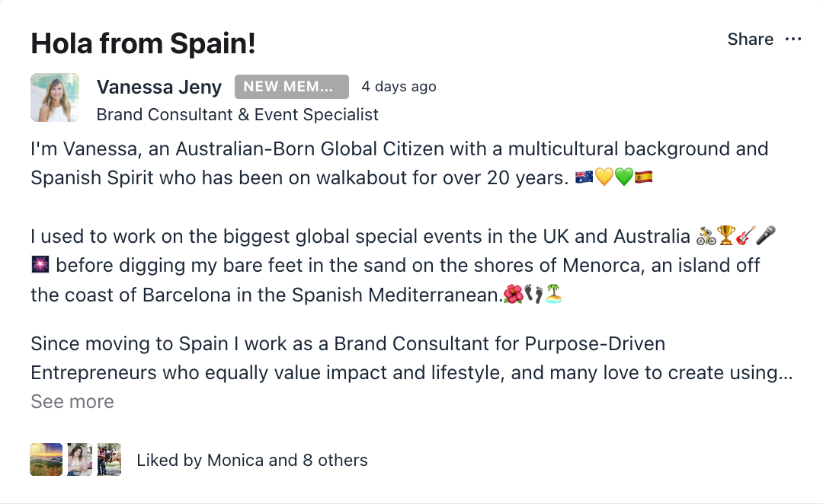Click the Vanessa Jeny author name

(x=159, y=87)
